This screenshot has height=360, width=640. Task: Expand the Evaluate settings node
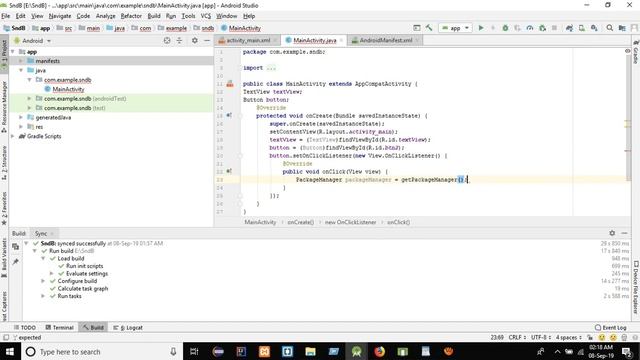point(51,273)
